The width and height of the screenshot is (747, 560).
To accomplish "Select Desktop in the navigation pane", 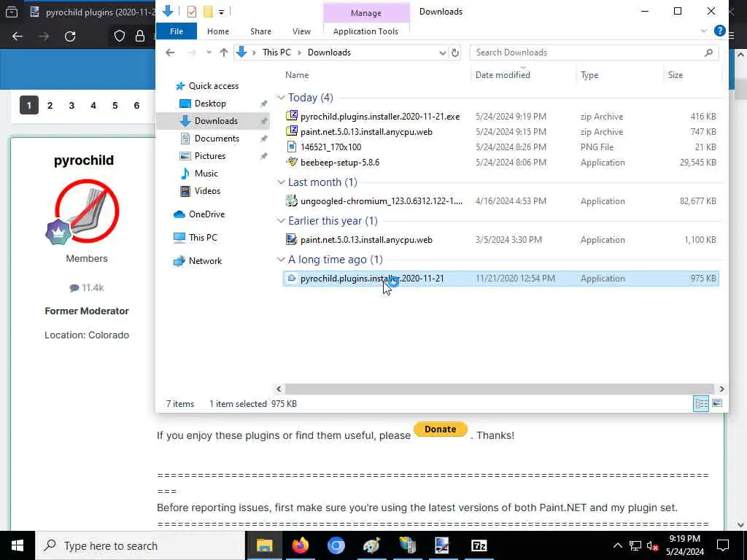I will click(x=210, y=104).
